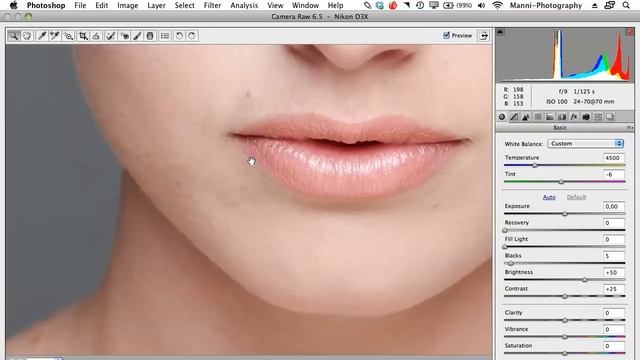The height and width of the screenshot is (360, 640).
Task: Toggle the Preview checkbox
Action: pyautogui.click(x=446, y=36)
